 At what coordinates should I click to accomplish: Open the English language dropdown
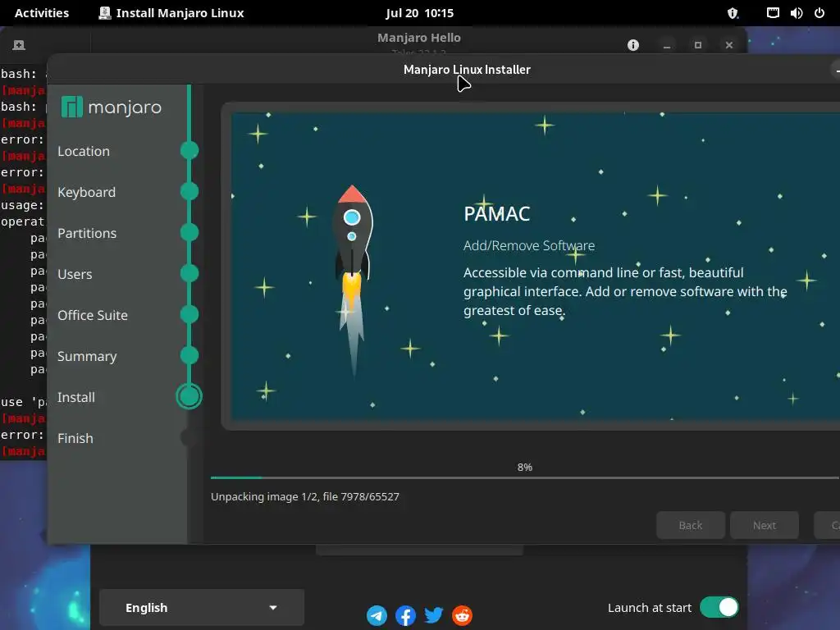click(x=202, y=608)
